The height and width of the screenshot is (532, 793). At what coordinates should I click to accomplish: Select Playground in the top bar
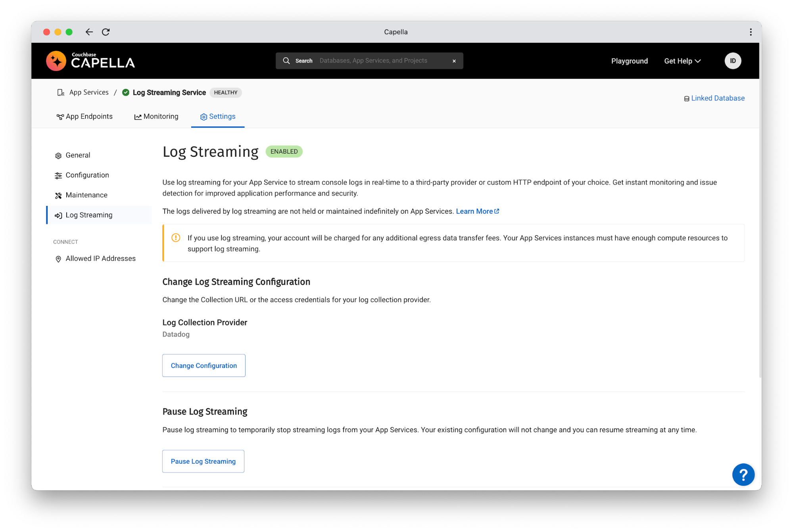tap(629, 61)
